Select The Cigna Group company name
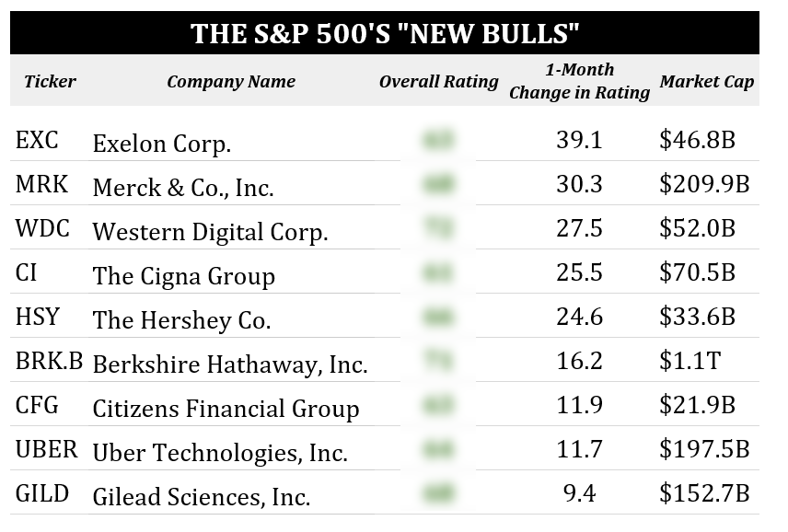788x532 pixels. [183, 275]
